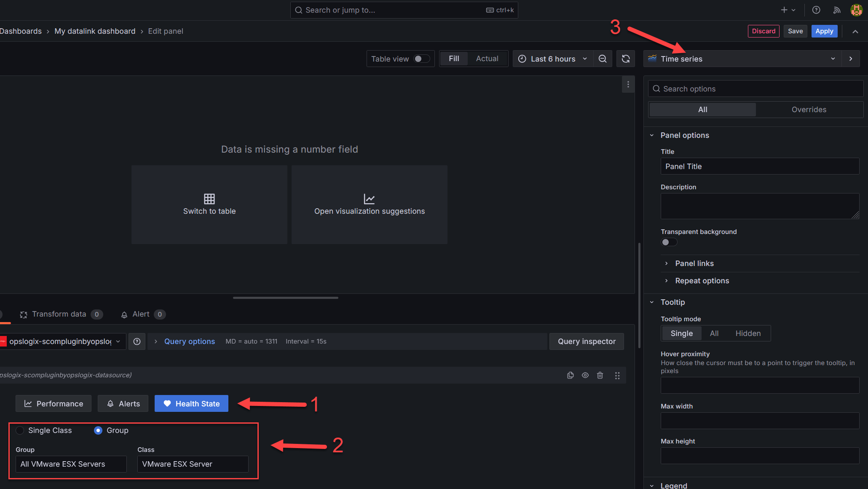
Task: Apply the panel changes
Action: (x=824, y=31)
